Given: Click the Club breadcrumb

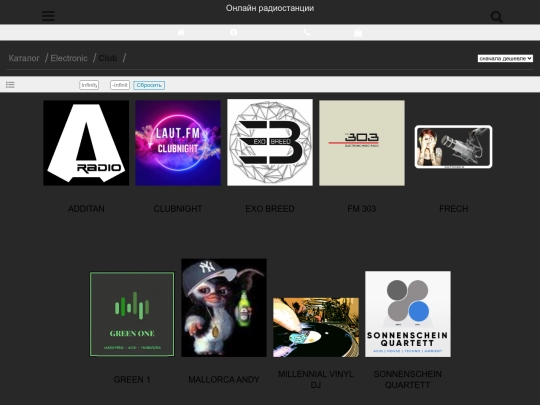Looking at the screenshot, I should 108,58.
